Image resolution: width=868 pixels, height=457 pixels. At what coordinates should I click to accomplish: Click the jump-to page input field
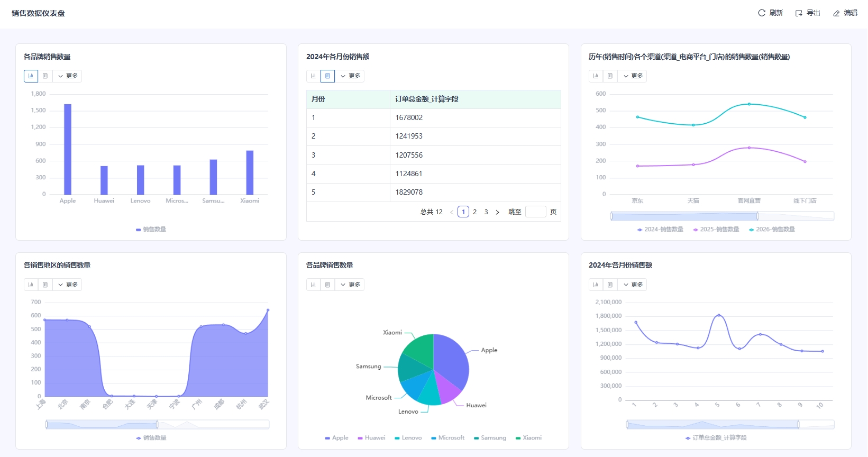coord(535,212)
